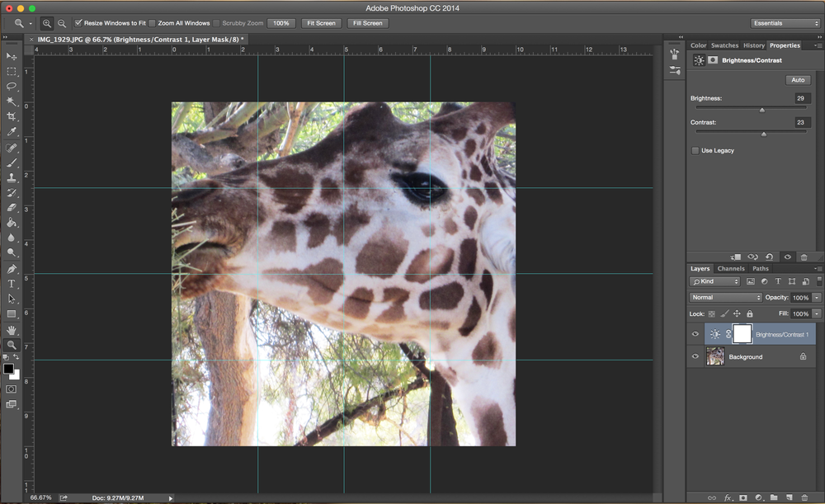Open the Normal blend mode dropdown
This screenshot has height=504, width=825.
point(726,297)
